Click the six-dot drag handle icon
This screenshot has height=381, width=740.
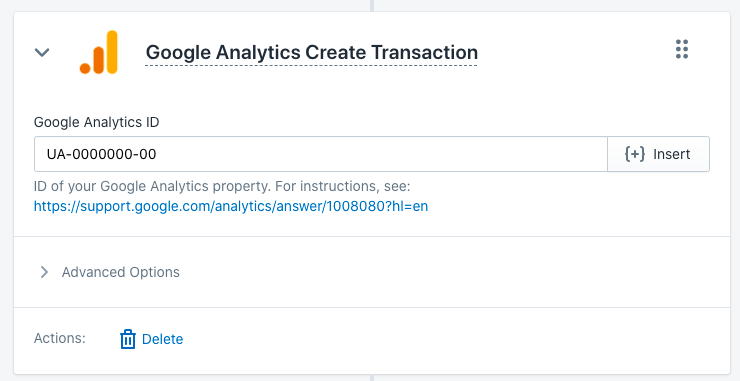(x=682, y=49)
